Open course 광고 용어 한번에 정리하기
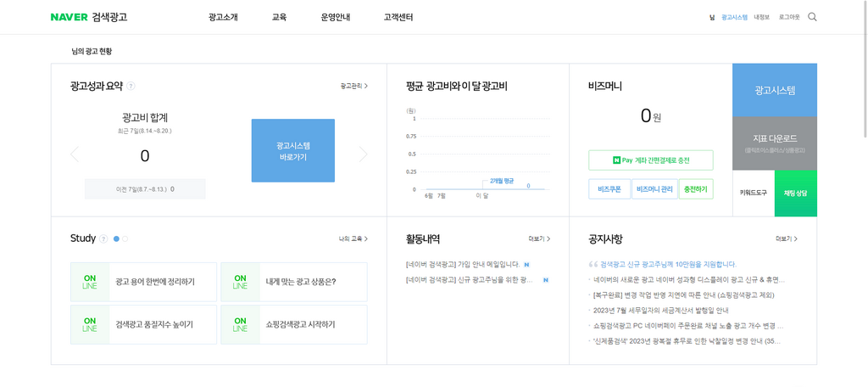868x387 pixels. [x=143, y=282]
